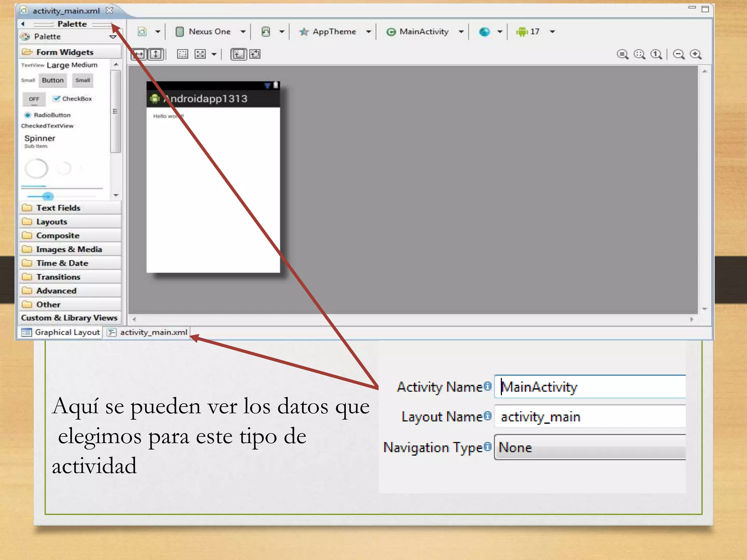Select the activity_main.xml editor tab
The width and height of the screenshot is (747, 560).
coord(66,11)
